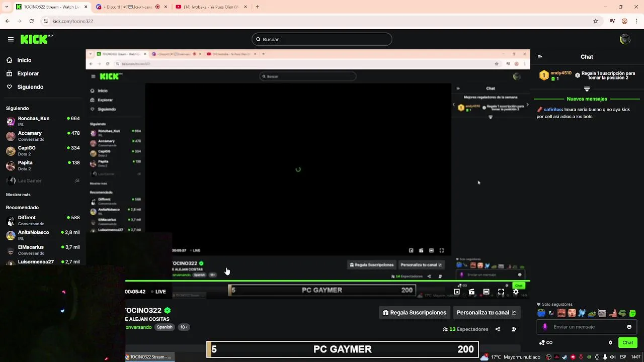Open weather widget showing 17°C
The height and width of the screenshot is (362, 644).
[x=511, y=357]
